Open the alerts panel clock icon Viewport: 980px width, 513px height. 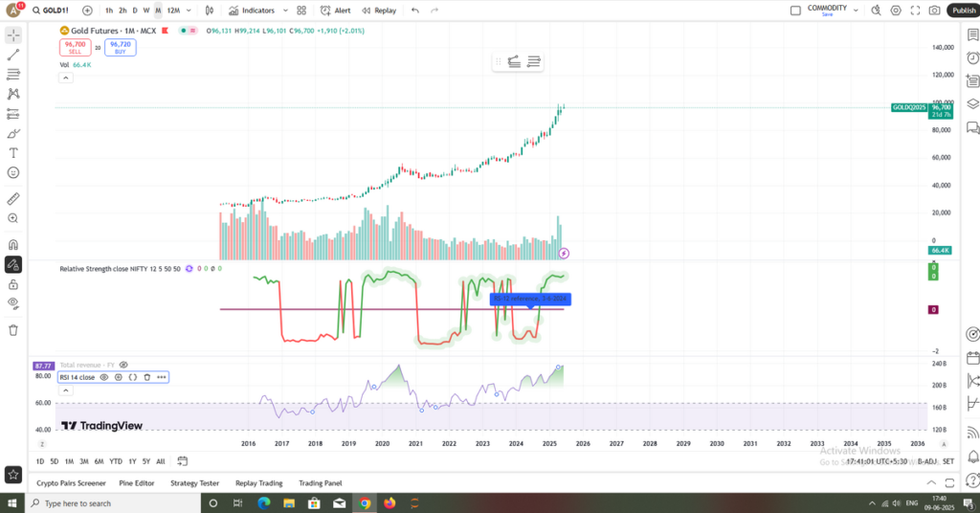coord(972,58)
